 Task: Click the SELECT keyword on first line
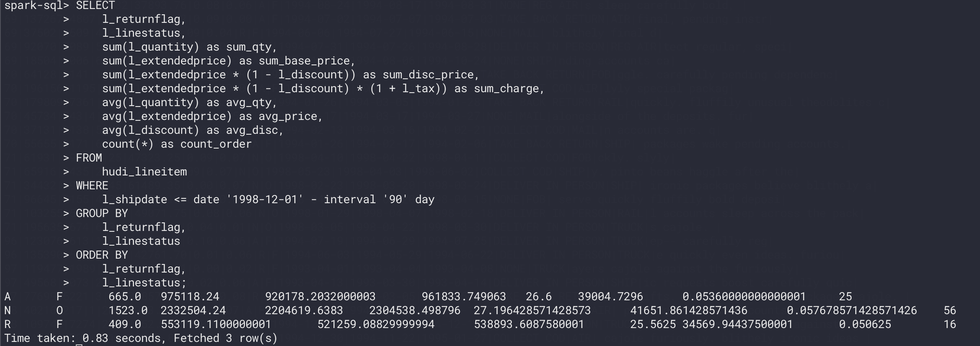[x=95, y=5]
